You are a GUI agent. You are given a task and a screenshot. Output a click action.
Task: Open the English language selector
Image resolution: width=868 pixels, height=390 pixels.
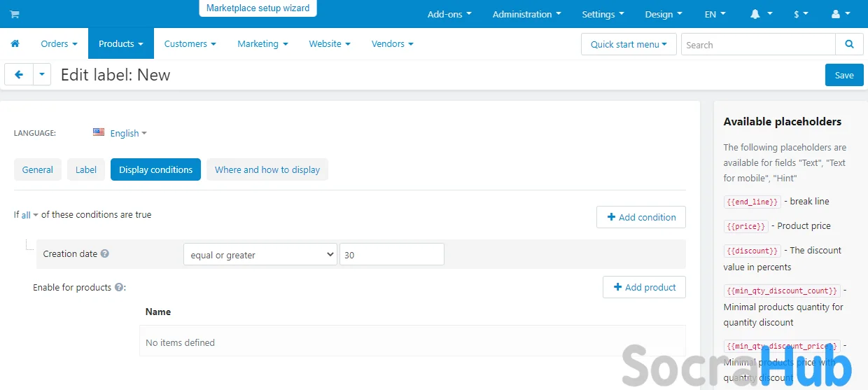[x=120, y=133]
